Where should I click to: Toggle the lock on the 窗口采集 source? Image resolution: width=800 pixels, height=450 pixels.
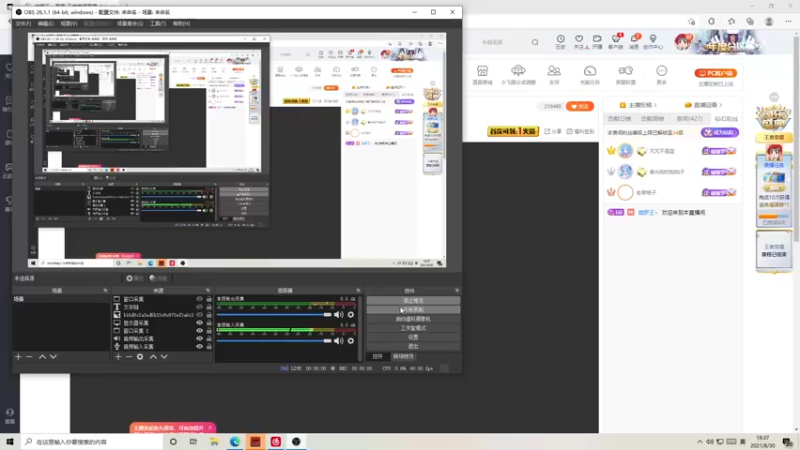click(x=209, y=299)
